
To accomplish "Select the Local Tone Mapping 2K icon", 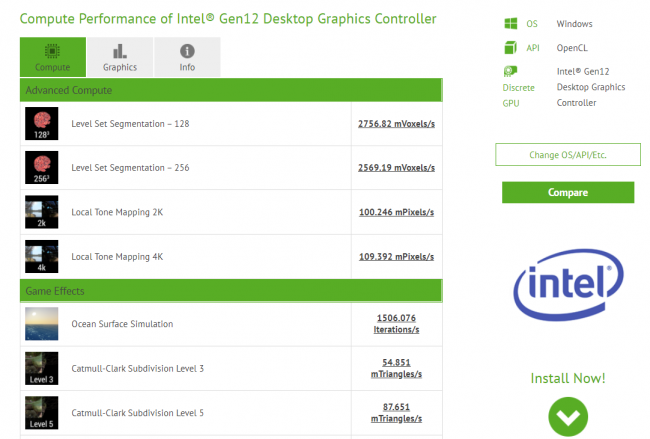I will (42, 212).
